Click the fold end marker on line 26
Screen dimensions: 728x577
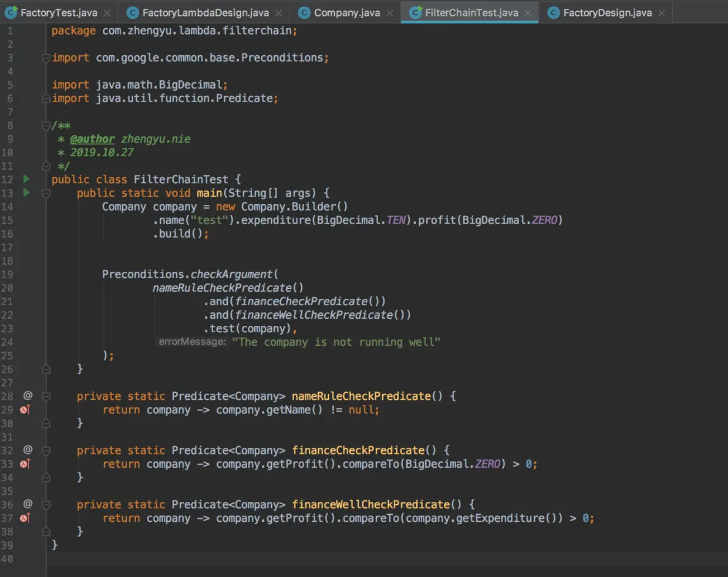(46, 369)
